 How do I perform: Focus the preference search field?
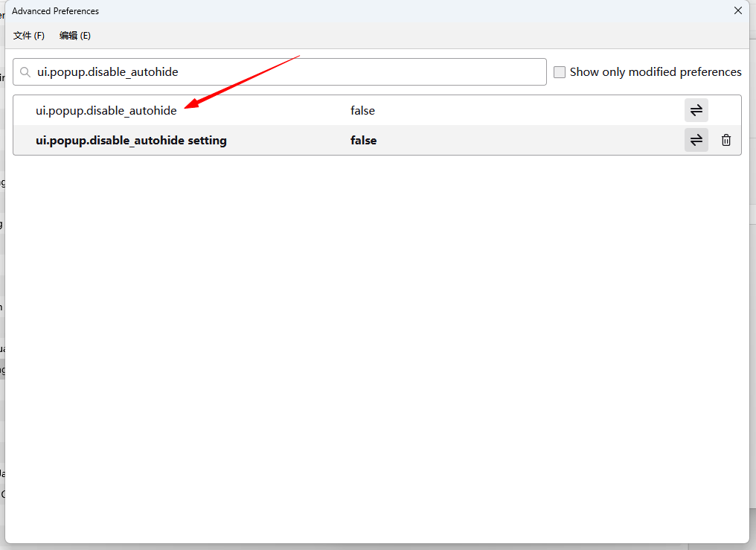pyautogui.click(x=280, y=72)
